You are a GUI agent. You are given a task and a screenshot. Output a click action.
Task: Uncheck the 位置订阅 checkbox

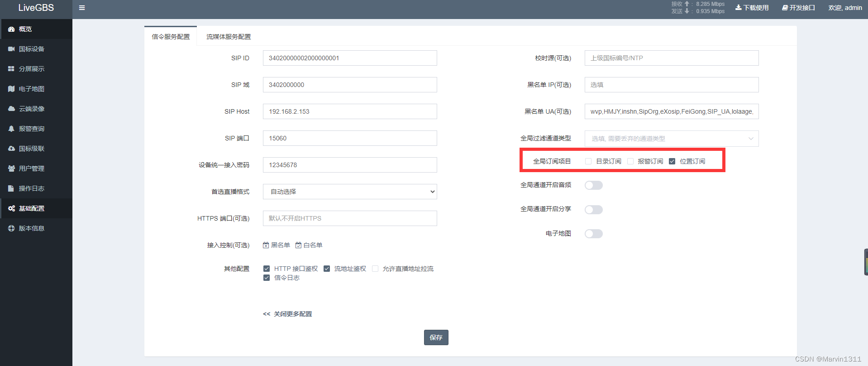(672, 161)
